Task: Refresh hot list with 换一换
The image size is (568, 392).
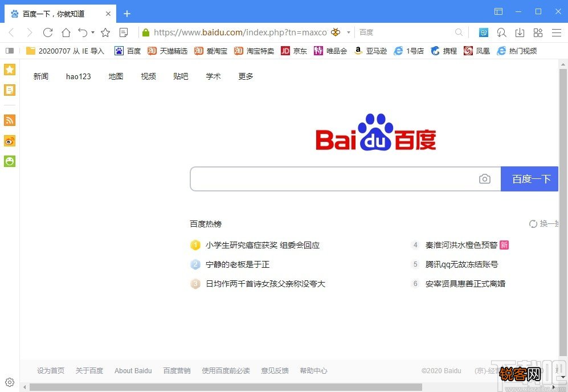Action: click(x=544, y=224)
